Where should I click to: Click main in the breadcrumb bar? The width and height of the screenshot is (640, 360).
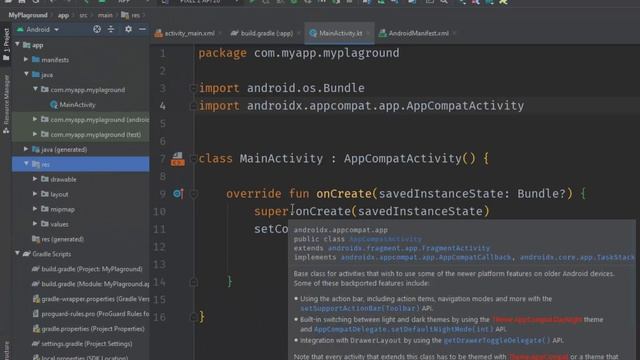[105, 15]
